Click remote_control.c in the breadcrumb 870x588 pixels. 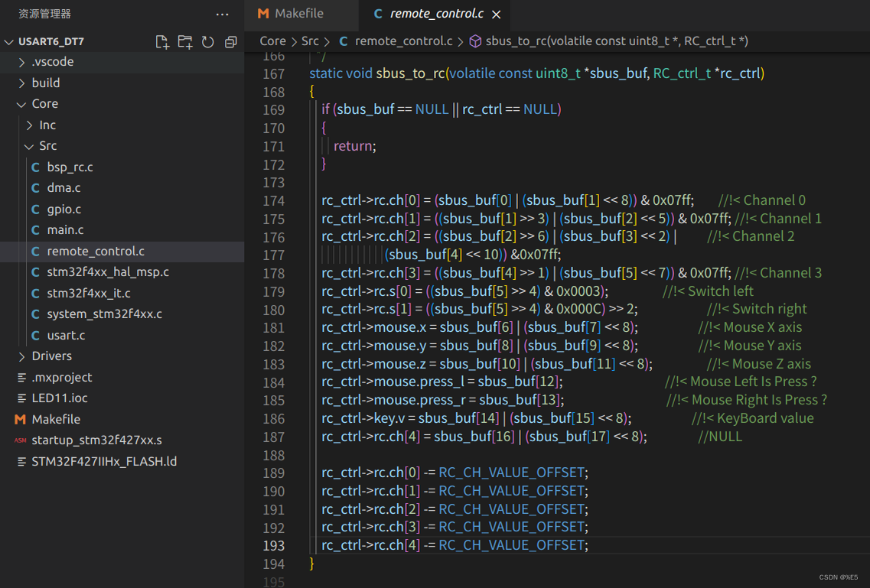(x=403, y=41)
